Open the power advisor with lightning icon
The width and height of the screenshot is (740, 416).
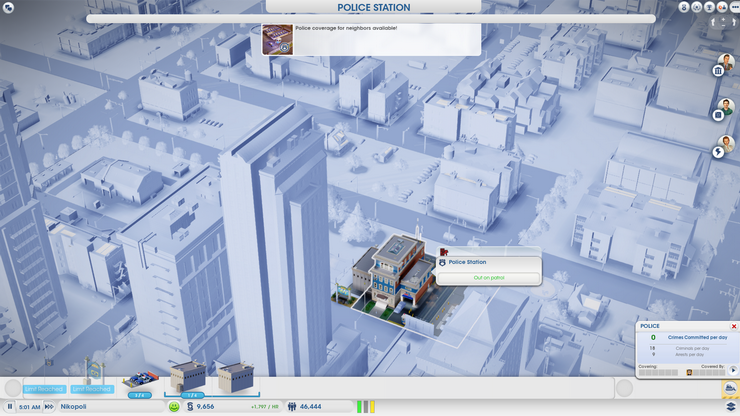tap(726, 144)
